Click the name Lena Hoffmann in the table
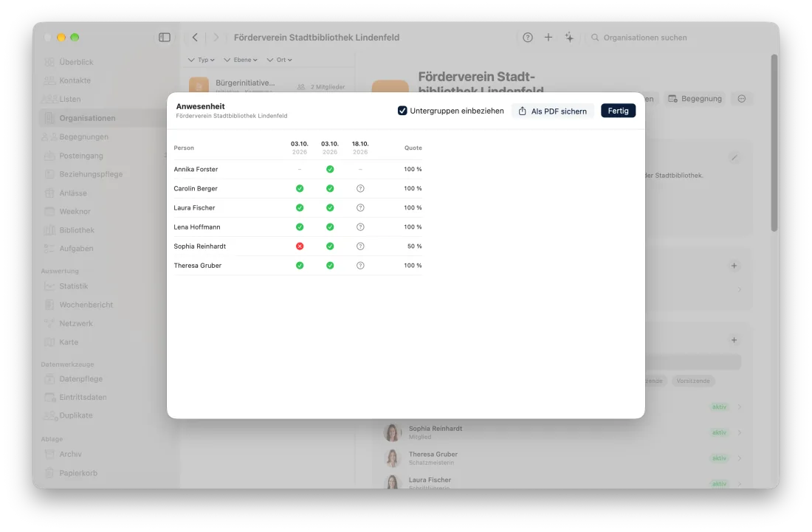 (197, 227)
